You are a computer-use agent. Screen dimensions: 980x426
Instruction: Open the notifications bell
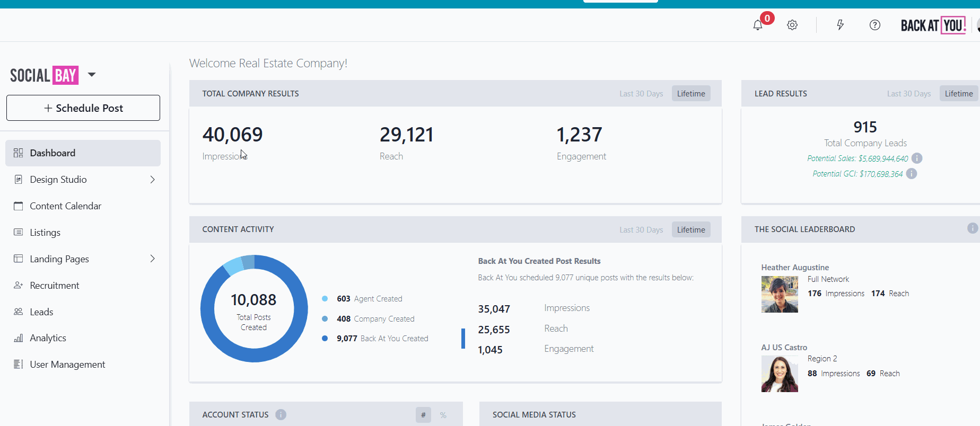click(x=758, y=25)
